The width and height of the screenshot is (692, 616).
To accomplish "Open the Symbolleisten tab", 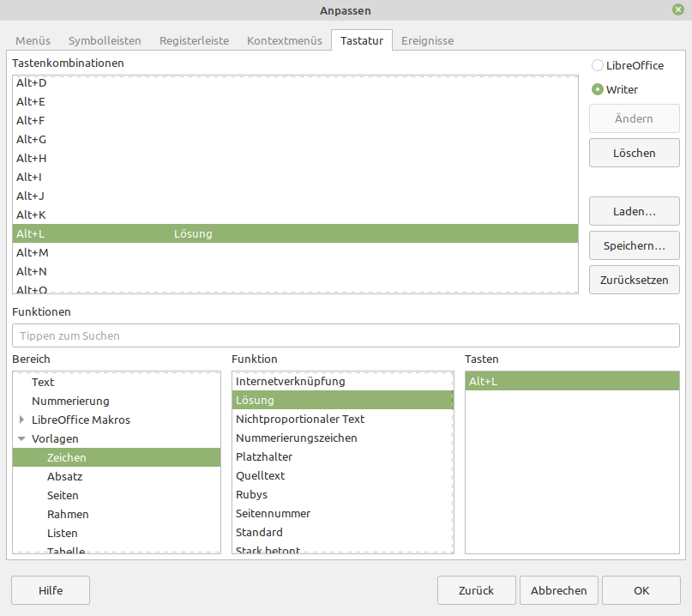I will (105, 40).
